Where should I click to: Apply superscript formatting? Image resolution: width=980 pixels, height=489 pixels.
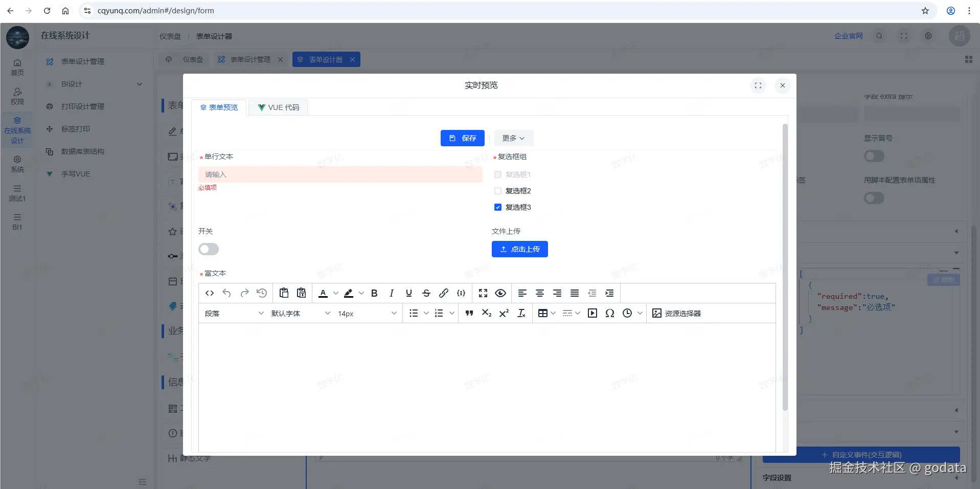click(504, 313)
